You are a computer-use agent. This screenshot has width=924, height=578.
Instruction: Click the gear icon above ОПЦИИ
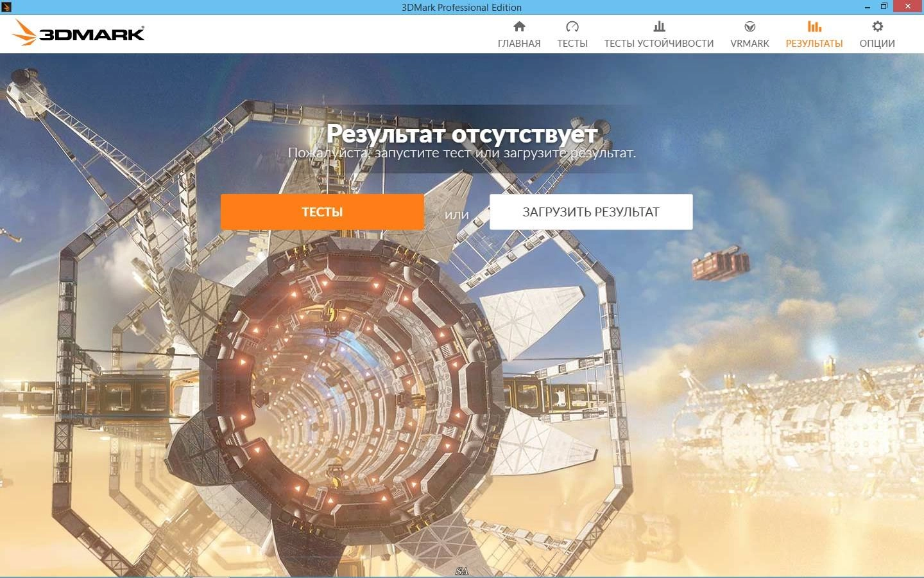tap(877, 26)
